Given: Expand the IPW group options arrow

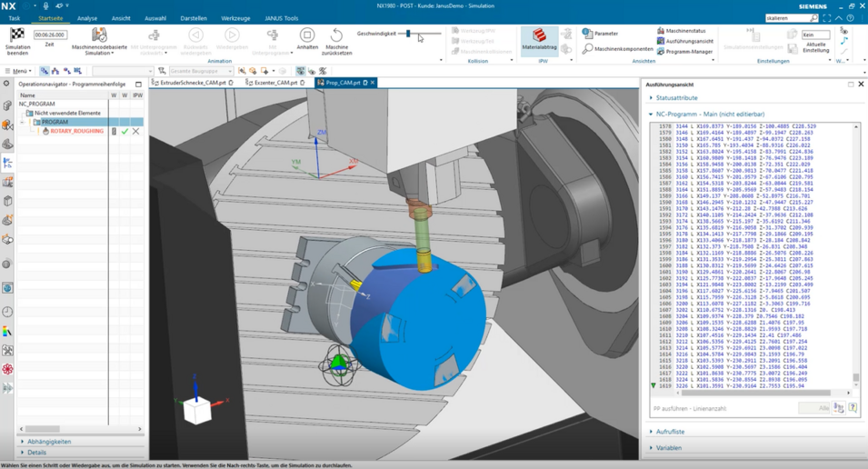Looking at the screenshot, I should 572,60.
